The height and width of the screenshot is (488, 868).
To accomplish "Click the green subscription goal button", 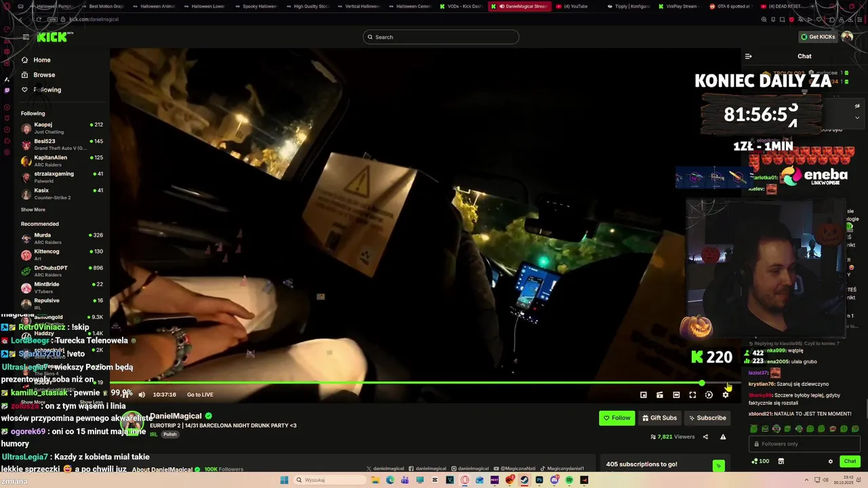I will (x=718, y=465).
